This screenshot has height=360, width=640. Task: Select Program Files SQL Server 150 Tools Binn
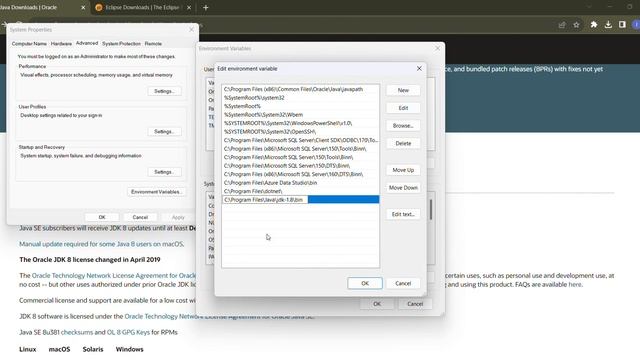click(300, 157)
